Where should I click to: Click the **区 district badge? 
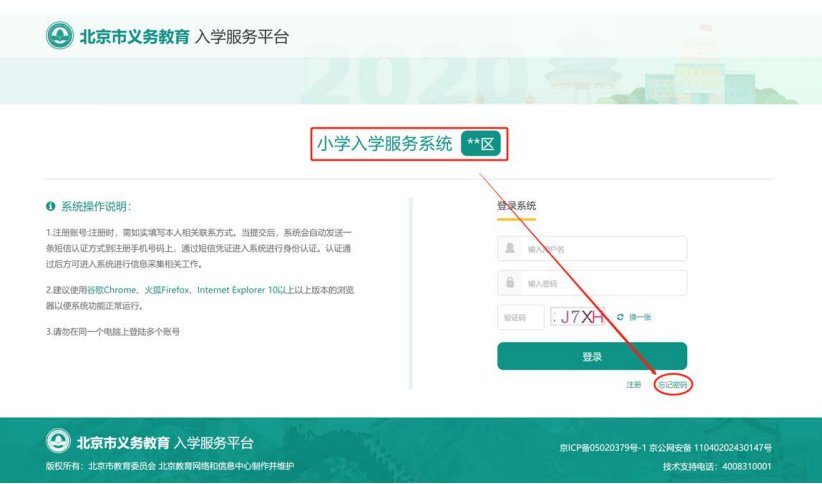(481, 144)
